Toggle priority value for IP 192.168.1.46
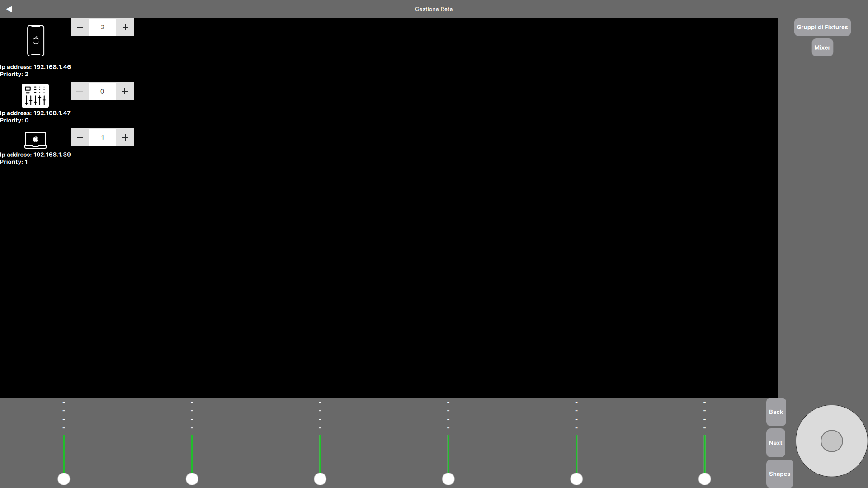Screen dimensions: 868x488 coord(103,27)
